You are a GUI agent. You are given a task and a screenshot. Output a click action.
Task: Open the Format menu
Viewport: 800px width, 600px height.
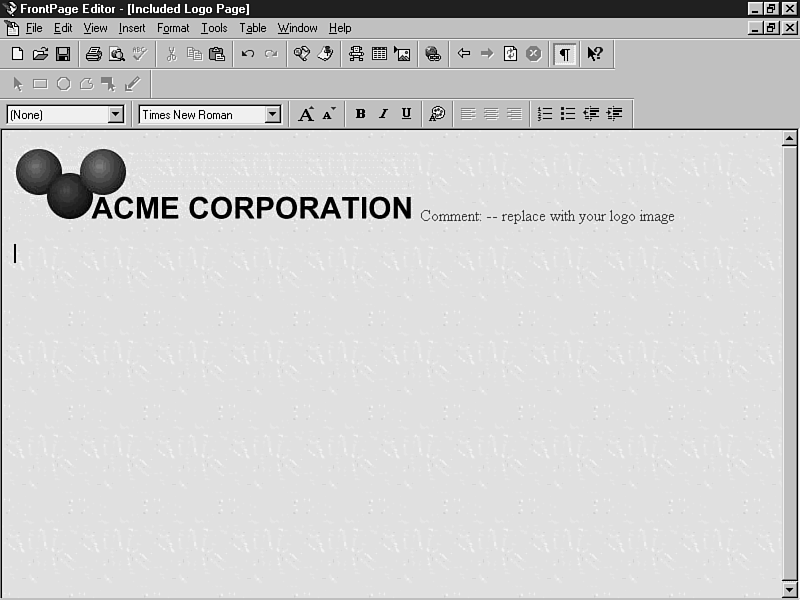(173, 28)
